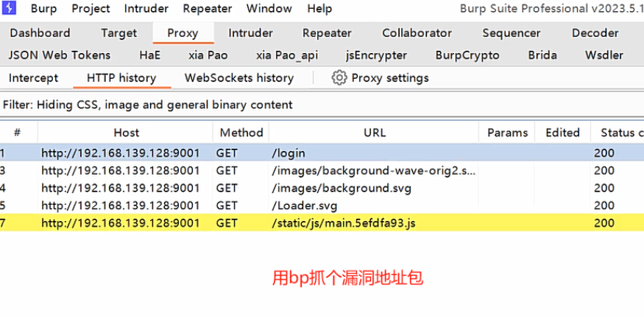Open the history filter bar

pyautogui.click(x=322, y=105)
